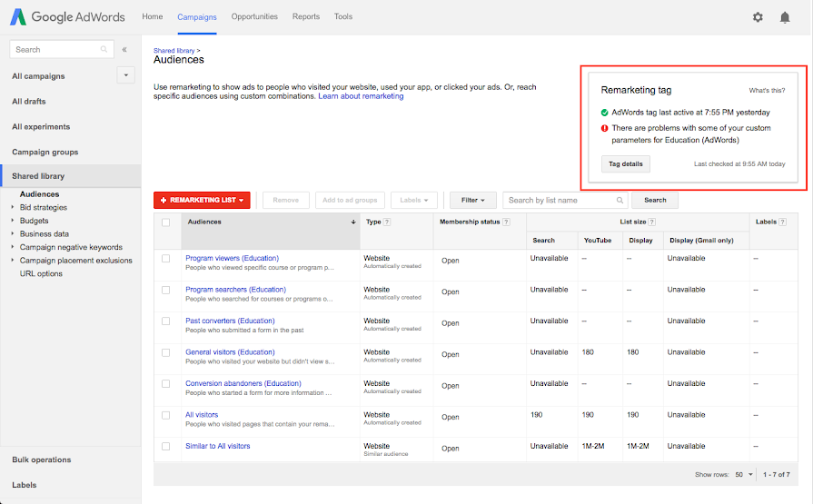Viewport: 813px width, 504px height.
Task: Open Campaign groups in the sidebar
Action: tap(45, 152)
